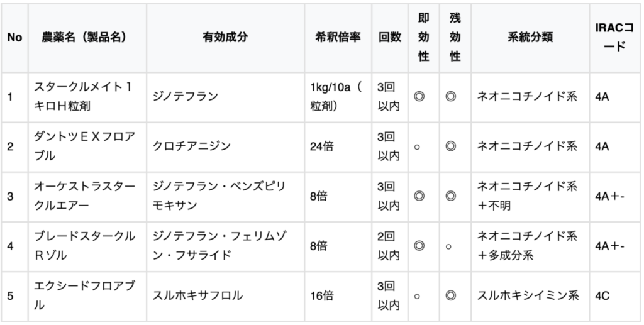Click the ダントツＥＸフロアブル product name

pyautogui.click(x=85, y=146)
